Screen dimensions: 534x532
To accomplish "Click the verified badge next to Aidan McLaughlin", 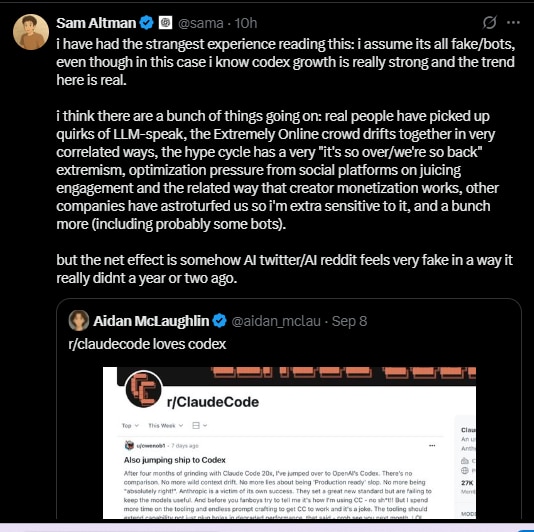I will coord(219,321).
